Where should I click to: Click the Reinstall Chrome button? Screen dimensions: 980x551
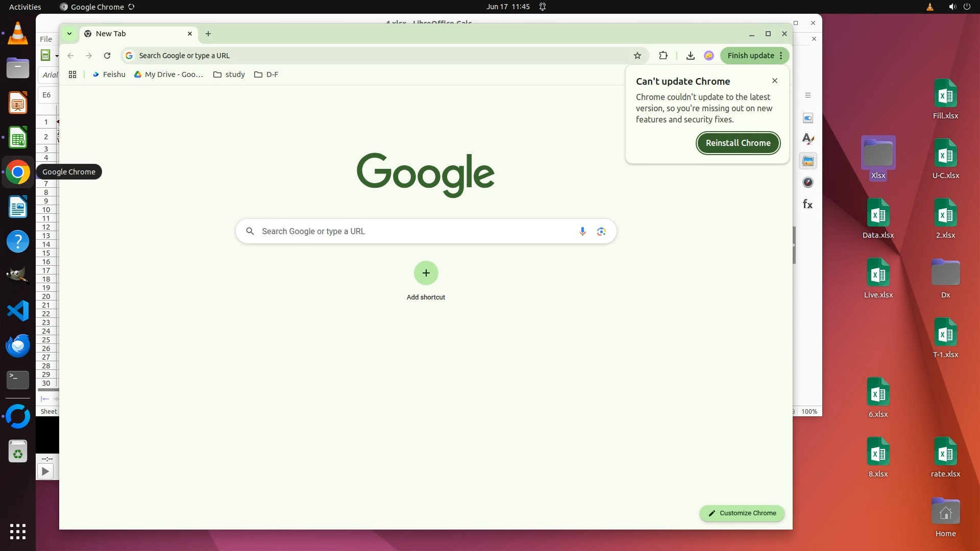[x=738, y=143]
